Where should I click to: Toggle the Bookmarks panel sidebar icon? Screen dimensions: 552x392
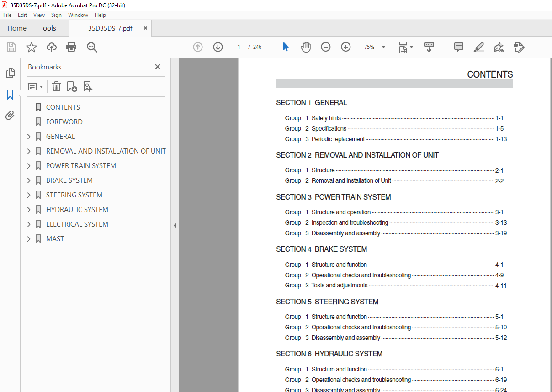(10, 95)
